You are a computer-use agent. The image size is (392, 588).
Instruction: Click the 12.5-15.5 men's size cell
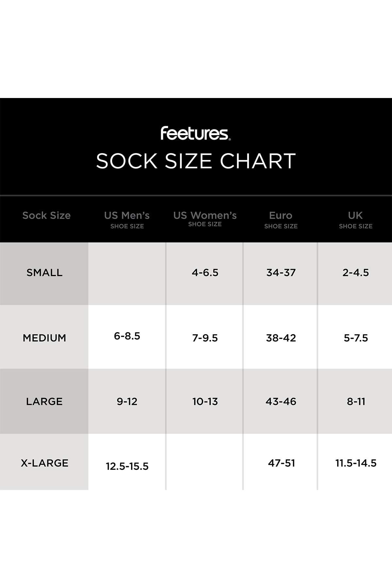pos(127,466)
